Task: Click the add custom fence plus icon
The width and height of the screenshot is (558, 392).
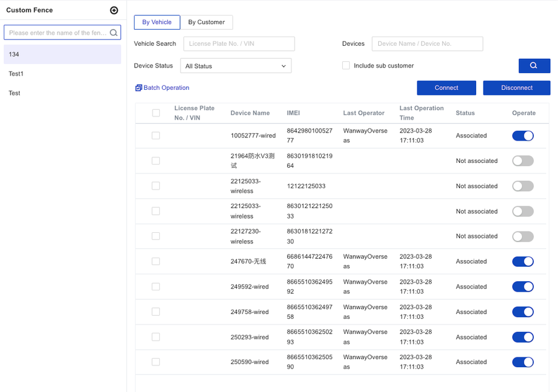Action: coord(113,11)
